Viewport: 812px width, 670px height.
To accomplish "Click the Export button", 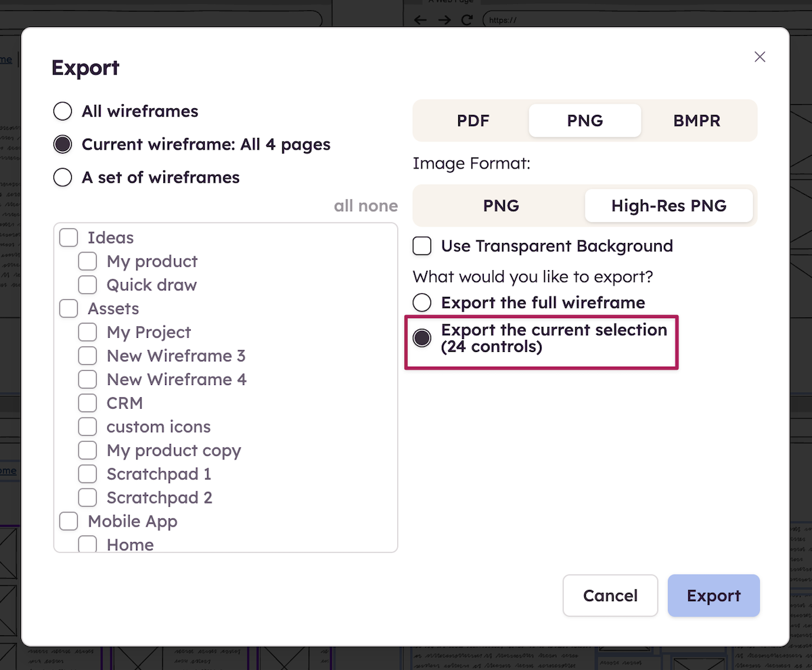I will (x=713, y=596).
